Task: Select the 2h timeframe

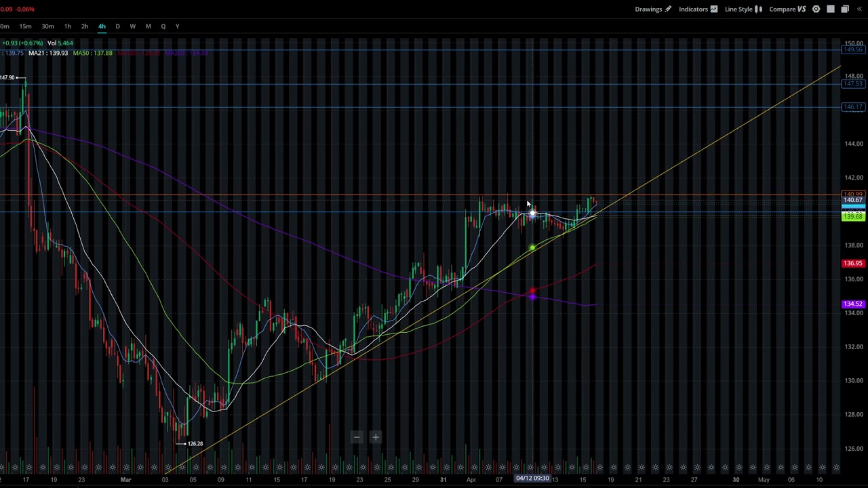Action: [85, 26]
